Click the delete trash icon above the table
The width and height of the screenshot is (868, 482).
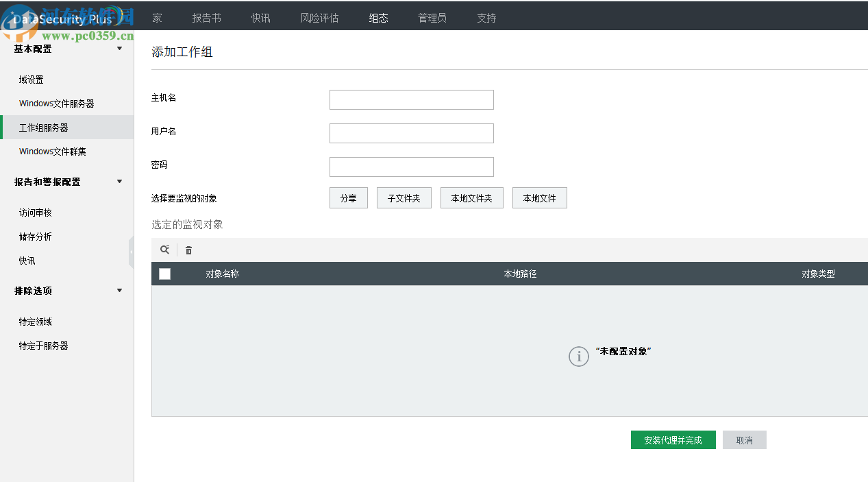click(188, 250)
